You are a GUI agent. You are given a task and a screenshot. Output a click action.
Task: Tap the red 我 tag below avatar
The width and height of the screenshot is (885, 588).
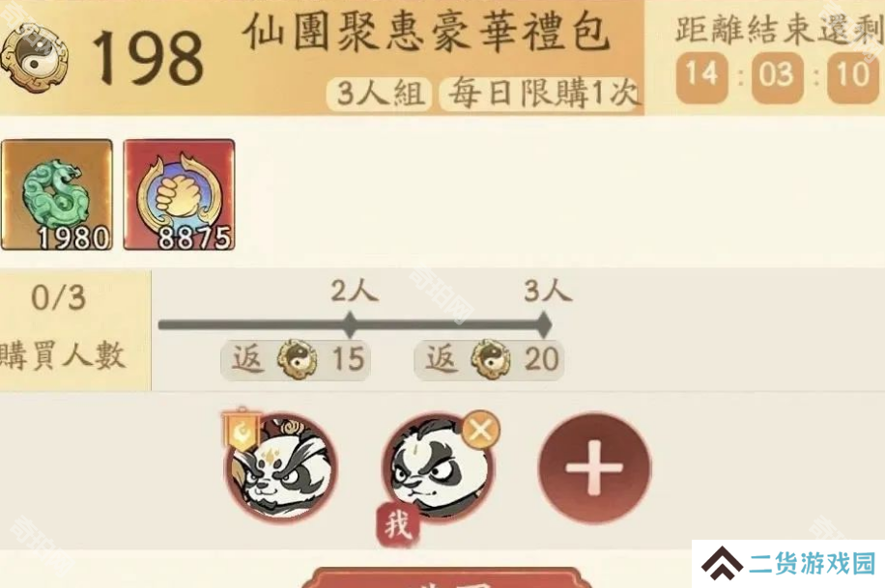coord(398,525)
